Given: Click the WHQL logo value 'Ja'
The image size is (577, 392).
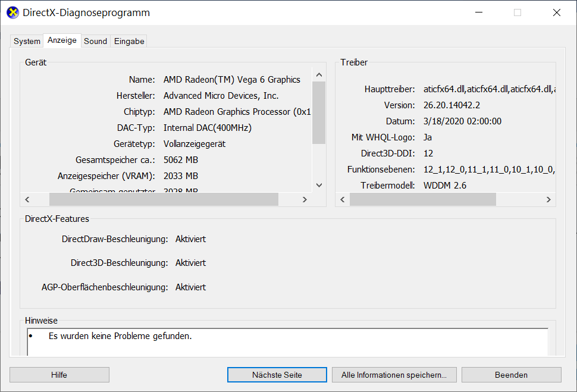Looking at the screenshot, I should [x=427, y=137].
